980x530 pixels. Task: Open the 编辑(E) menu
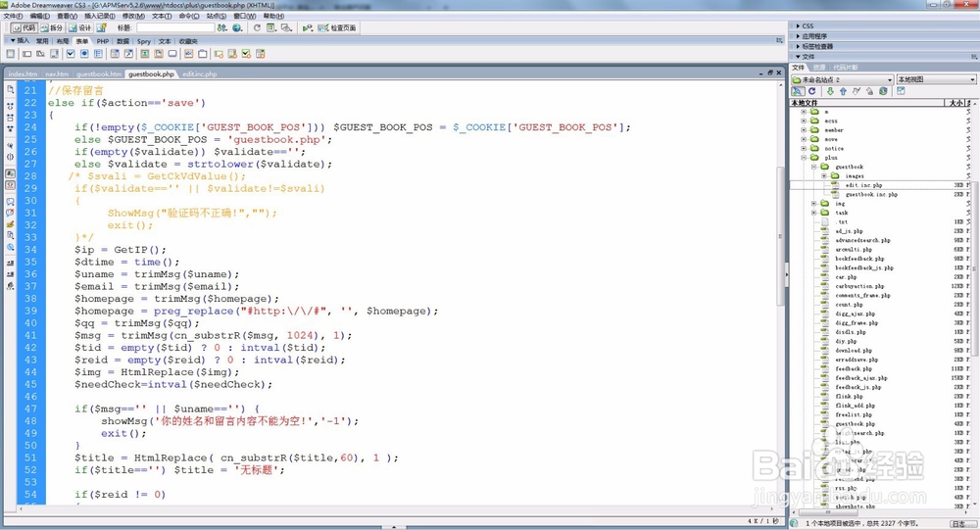(x=39, y=17)
